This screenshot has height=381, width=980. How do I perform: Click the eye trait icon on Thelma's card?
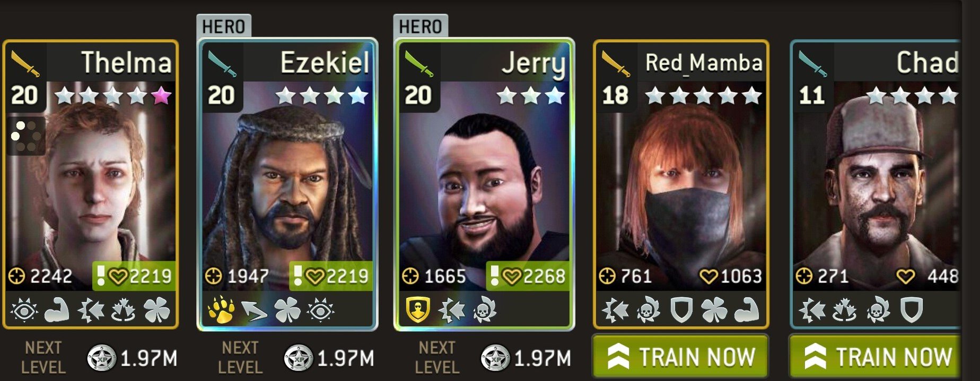(24, 311)
